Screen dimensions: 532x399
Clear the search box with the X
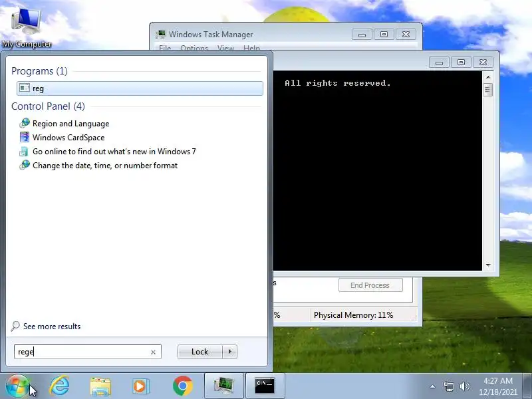click(154, 352)
